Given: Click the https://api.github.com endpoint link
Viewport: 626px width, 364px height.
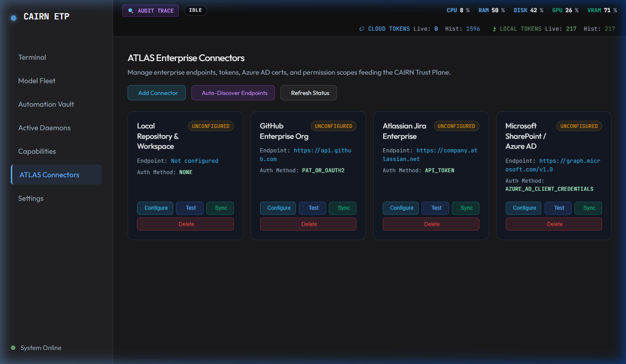Looking at the screenshot, I should [x=306, y=155].
